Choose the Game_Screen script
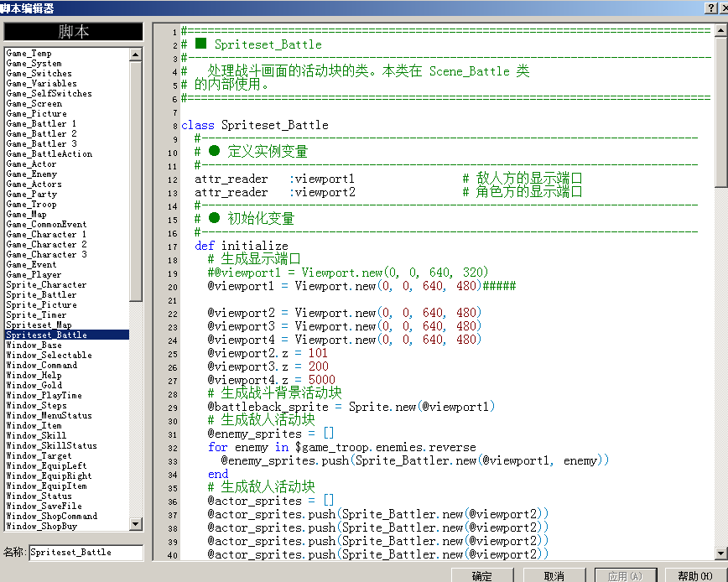This screenshot has width=728, height=582. [67, 103]
